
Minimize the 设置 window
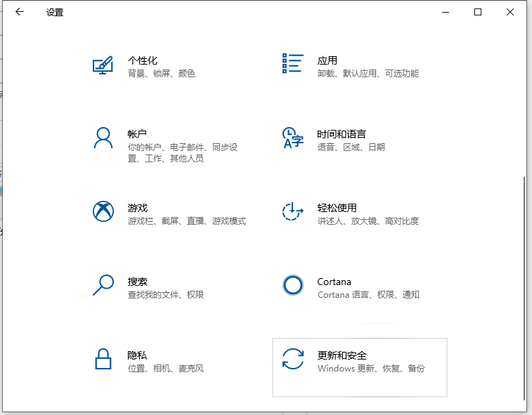(446, 12)
